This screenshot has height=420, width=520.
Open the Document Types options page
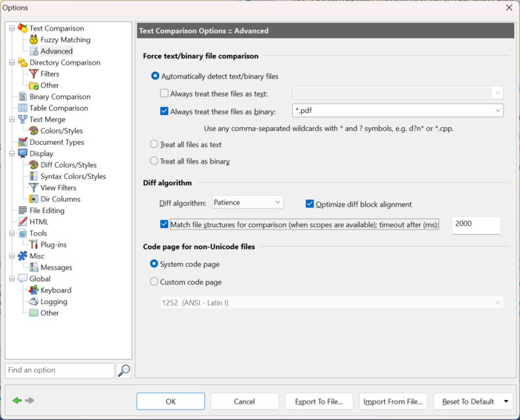(56, 142)
